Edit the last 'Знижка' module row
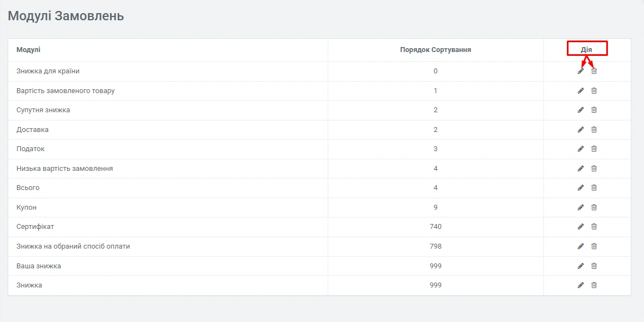 581,285
